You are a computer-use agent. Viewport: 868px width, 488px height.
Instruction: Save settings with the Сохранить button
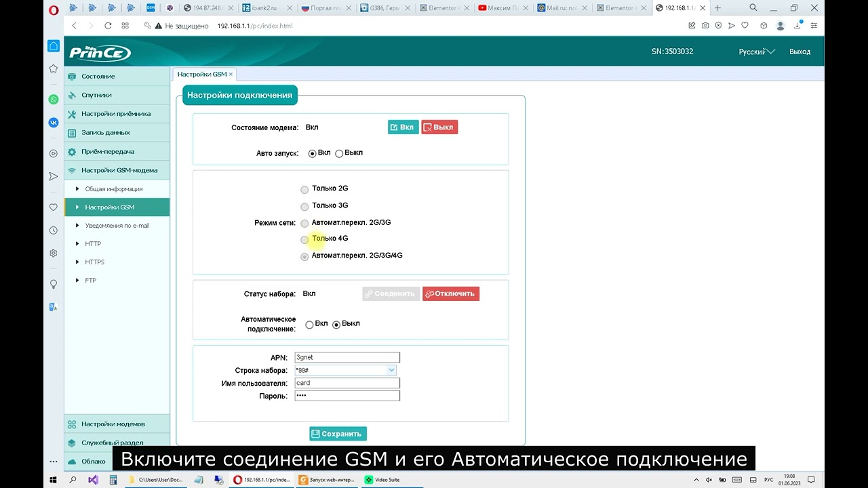coord(338,434)
